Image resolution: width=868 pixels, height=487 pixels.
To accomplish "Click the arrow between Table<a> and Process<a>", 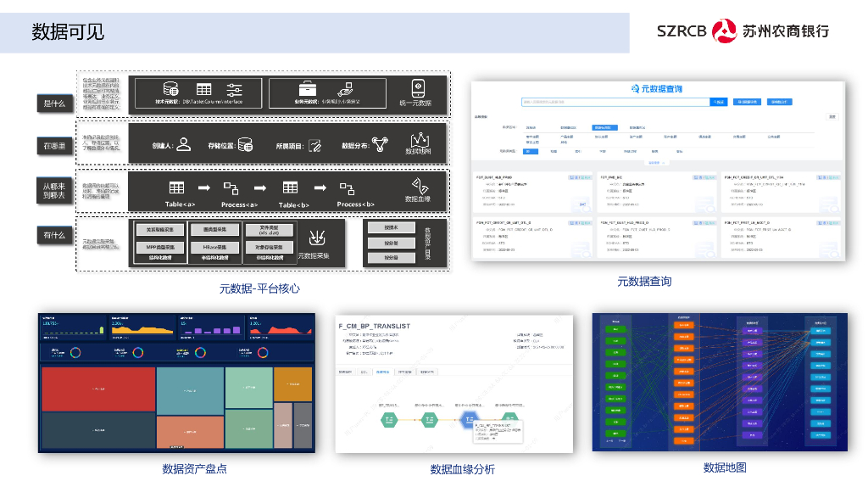I will (204, 188).
